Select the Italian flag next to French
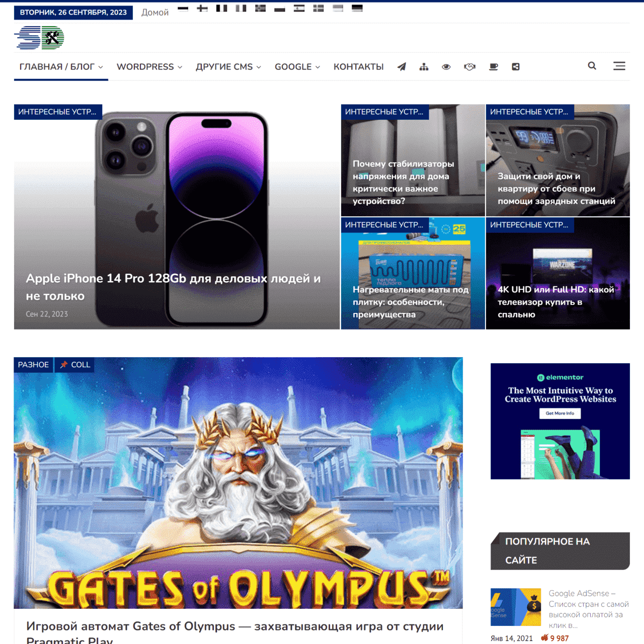Screen dimensions: 644x644 pos(241,8)
